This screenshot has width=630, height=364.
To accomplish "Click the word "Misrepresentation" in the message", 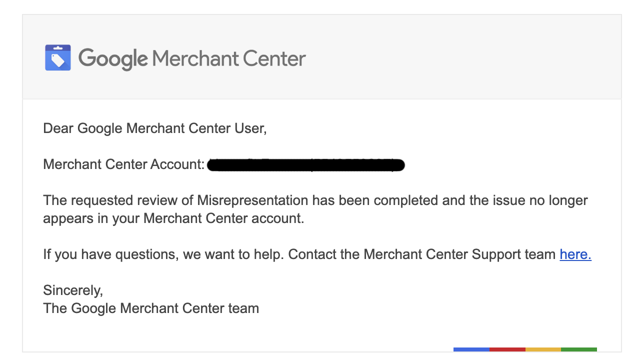I will [x=252, y=200].
